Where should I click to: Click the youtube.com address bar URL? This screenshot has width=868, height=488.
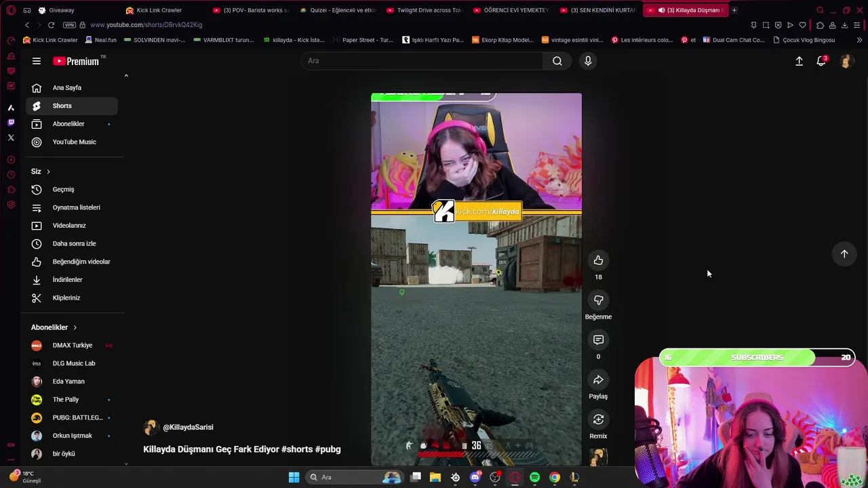pos(146,25)
